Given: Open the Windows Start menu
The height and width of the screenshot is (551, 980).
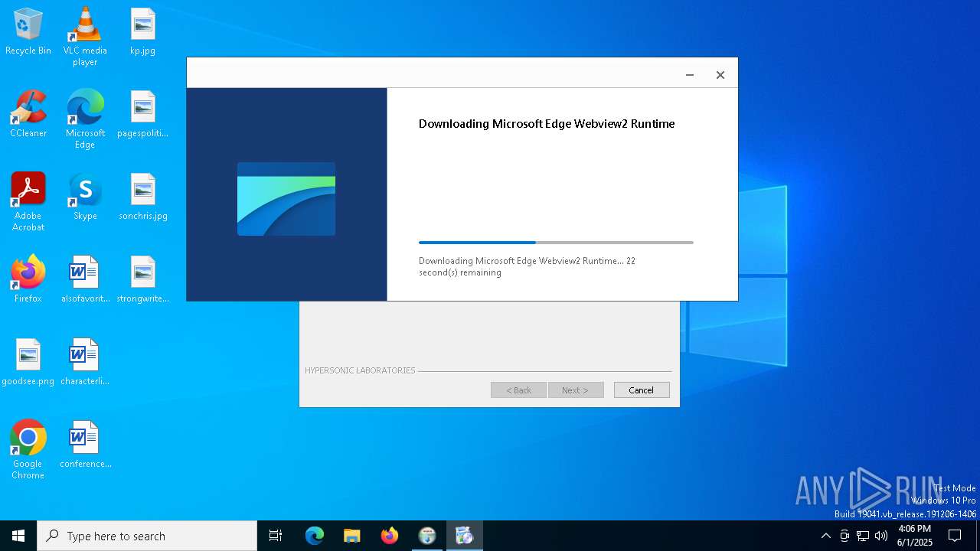Looking at the screenshot, I should [x=18, y=536].
